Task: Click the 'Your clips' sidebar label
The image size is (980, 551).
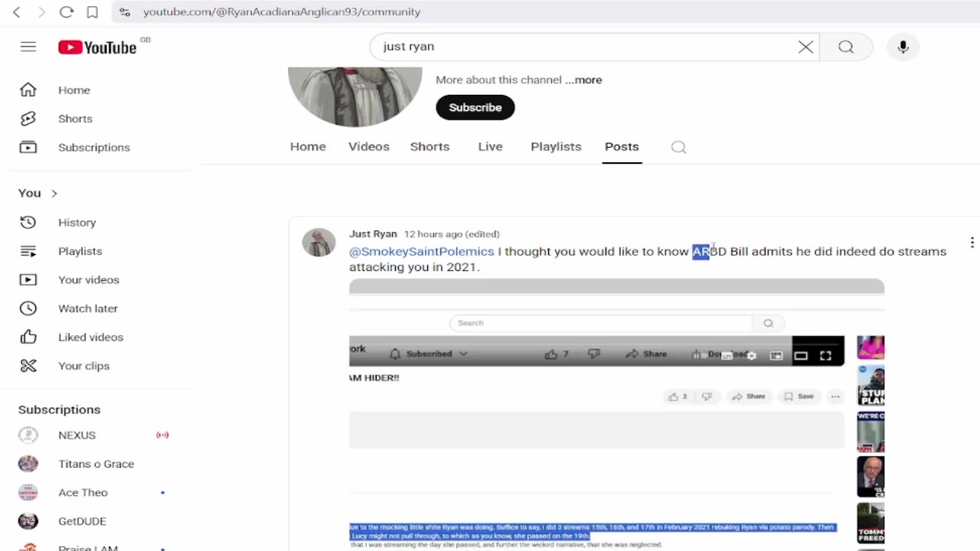Action: pyautogui.click(x=83, y=366)
